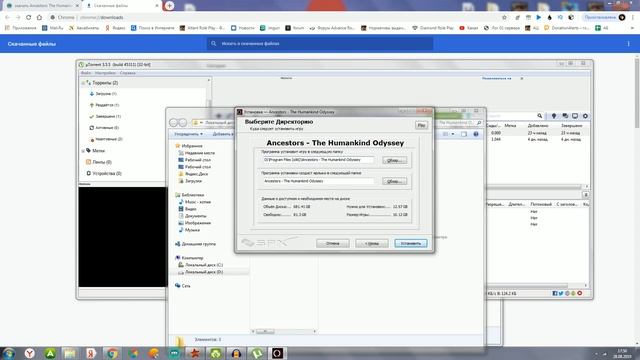
Task: Open a new Chrome tab
Action: pyautogui.click(x=169, y=6)
